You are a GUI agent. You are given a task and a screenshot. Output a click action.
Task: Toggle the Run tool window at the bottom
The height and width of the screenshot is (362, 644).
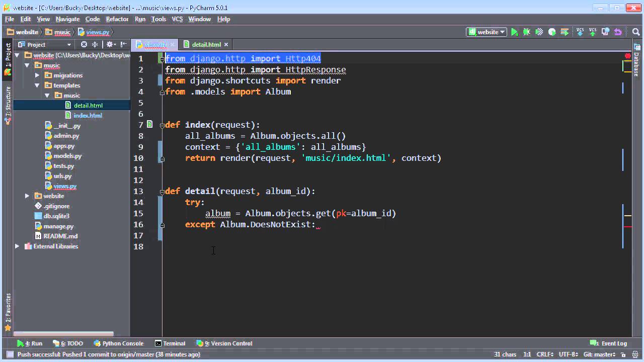coord(30,343)
